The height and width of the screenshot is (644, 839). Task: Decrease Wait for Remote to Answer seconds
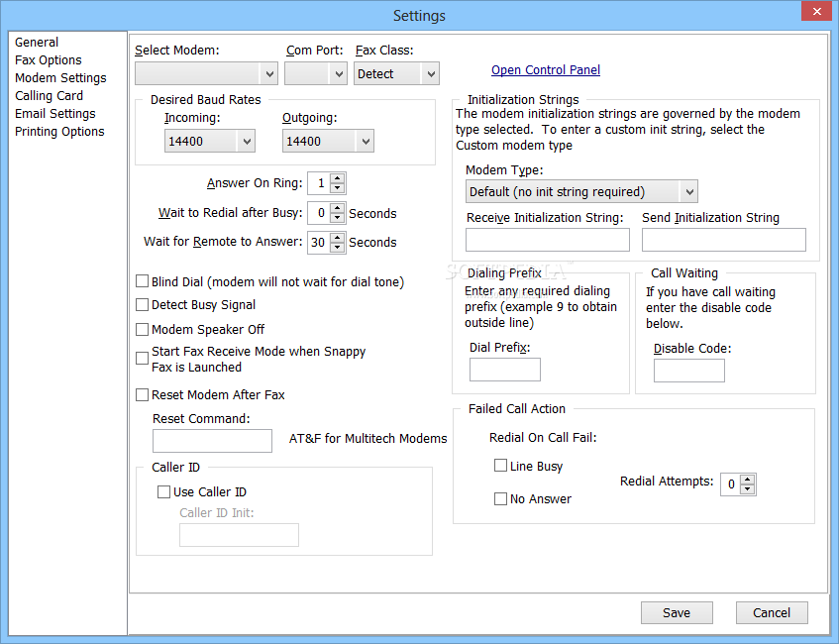tap(337, 248)
